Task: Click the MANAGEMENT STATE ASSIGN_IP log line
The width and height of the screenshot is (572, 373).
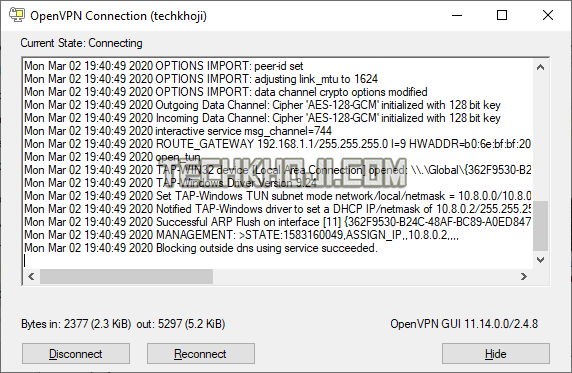Action: click(x=241, y=235)
